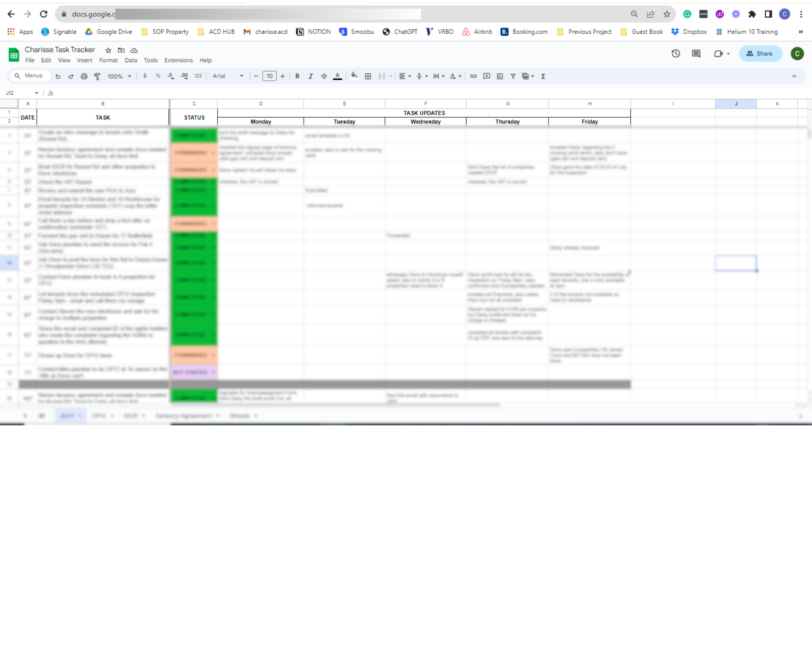The height and width of the screenshot is (650, 812).
Task: Toggle italic formatting
Action: coord(311,76)
